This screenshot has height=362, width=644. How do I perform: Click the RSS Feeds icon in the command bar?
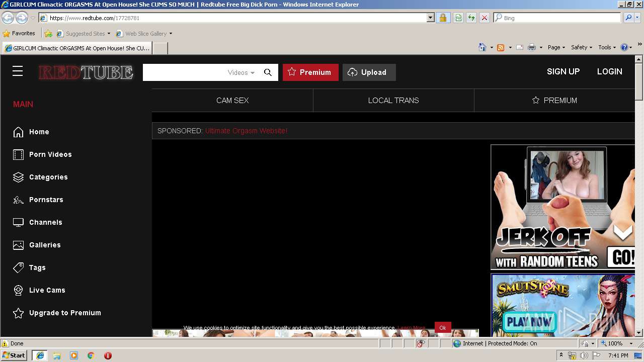[501, 47]
